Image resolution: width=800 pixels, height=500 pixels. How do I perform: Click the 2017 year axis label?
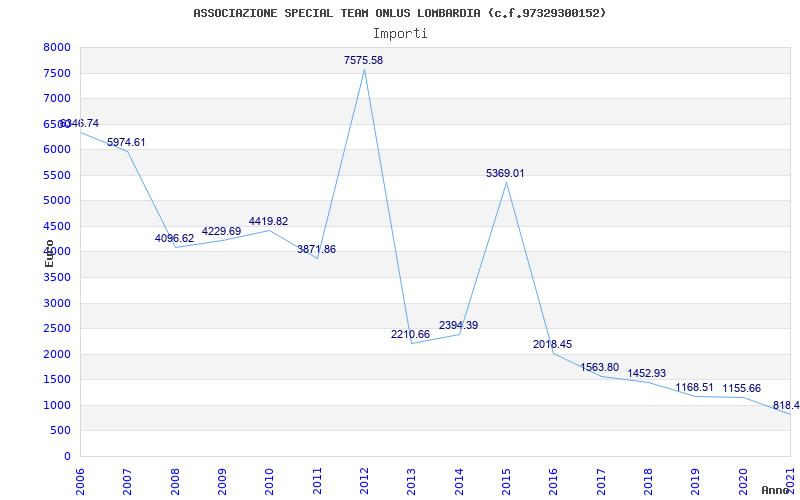(601, 482)
